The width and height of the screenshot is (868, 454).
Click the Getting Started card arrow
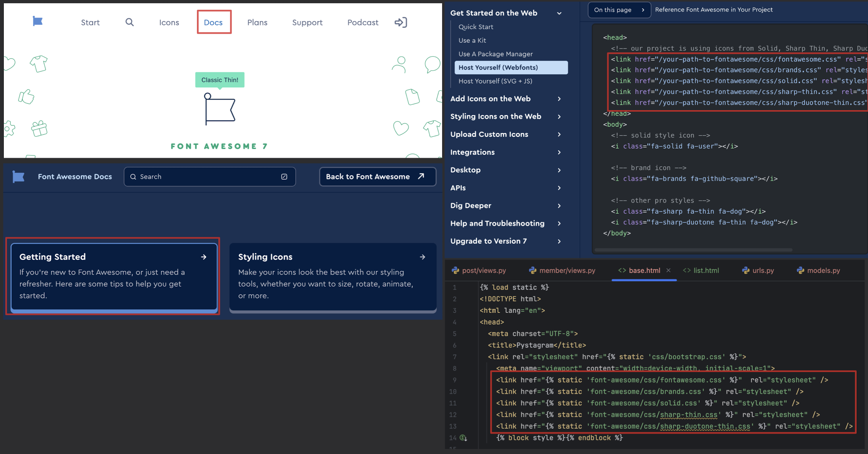204,257
